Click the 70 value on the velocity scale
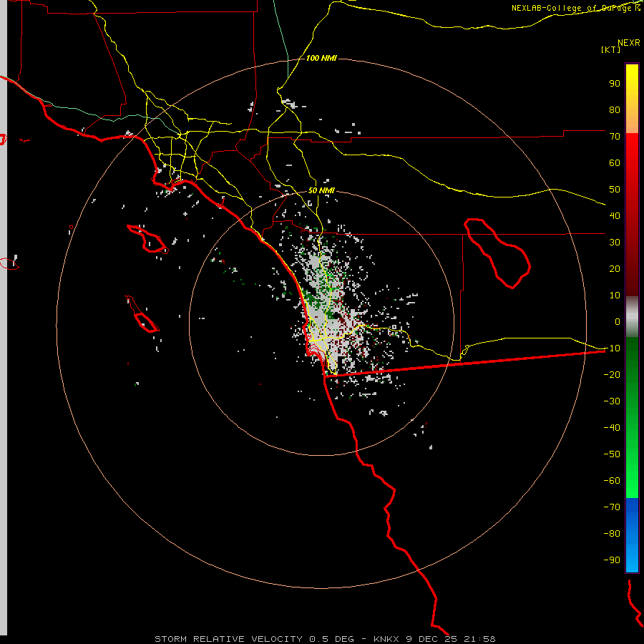The image size is (644, 644). point(615,137)
